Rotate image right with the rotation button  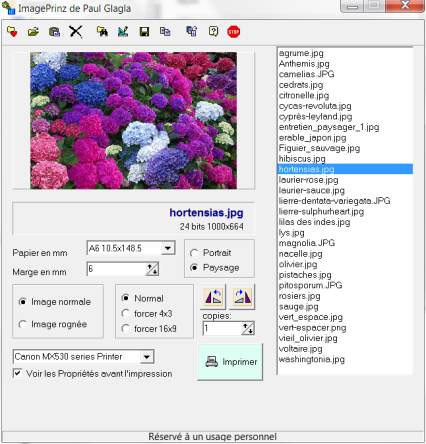coord(242,296)
